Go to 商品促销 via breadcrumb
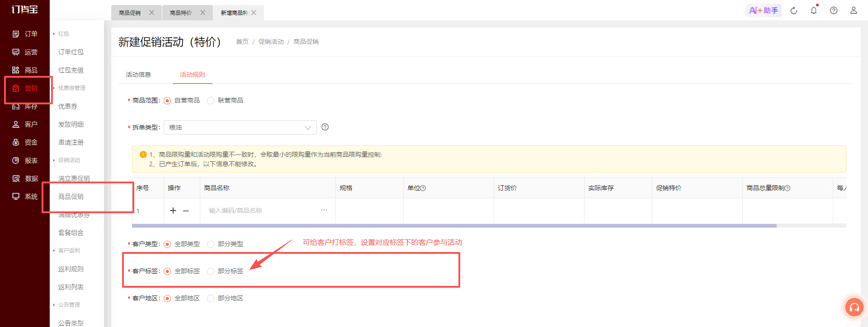This screenshot has width=868, height=327. 306,42
